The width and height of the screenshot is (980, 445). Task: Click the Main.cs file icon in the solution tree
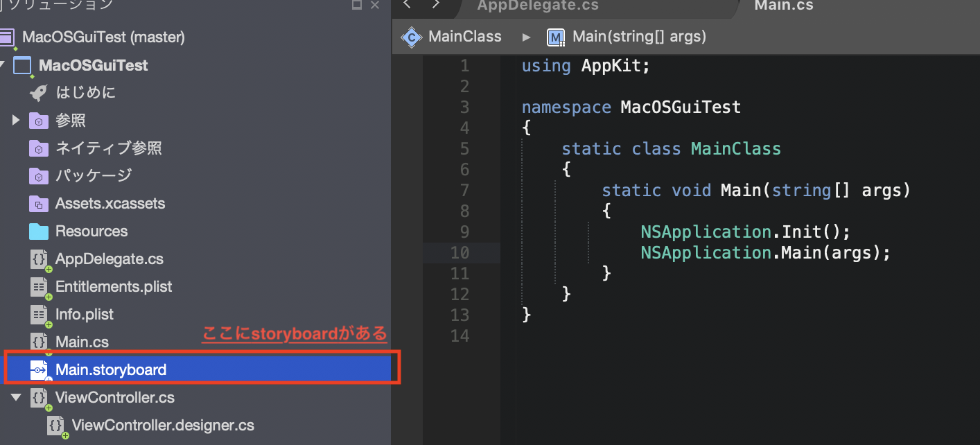coord(40,342)
